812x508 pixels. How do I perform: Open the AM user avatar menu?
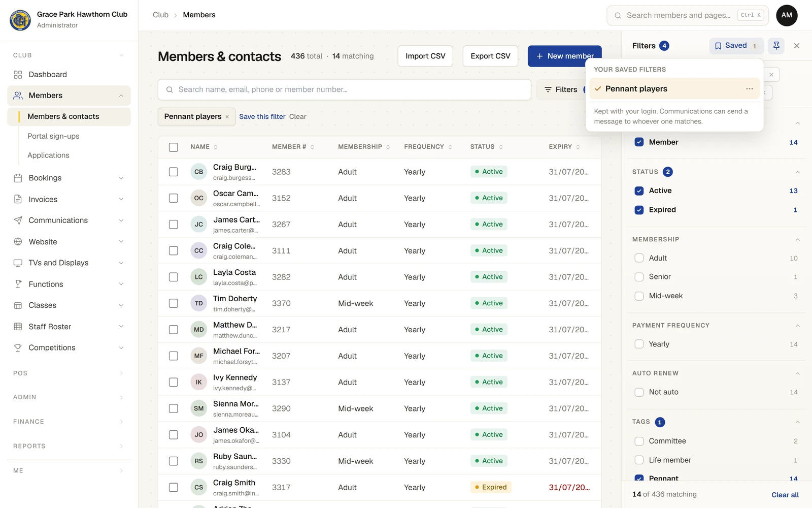[x=787, y=15]
